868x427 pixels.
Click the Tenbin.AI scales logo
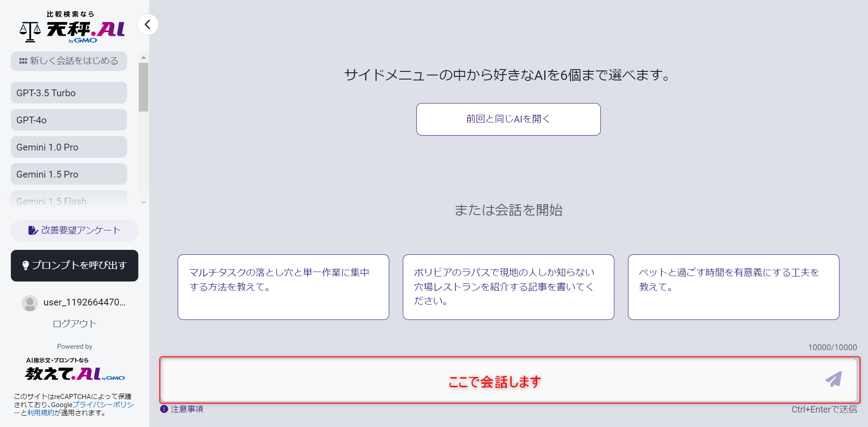(72, 27)
